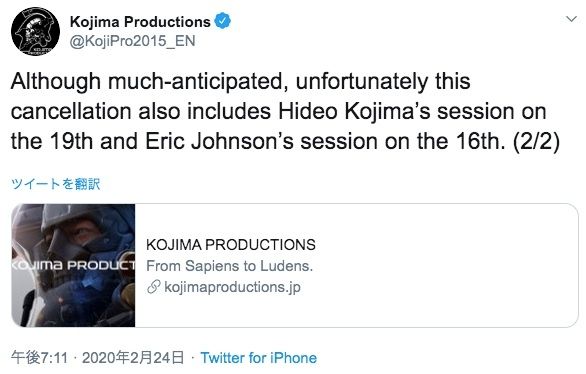Translate the tweet via ツイートを翻訳
The width and height of the screenshot is (586, 374).
tap(55, 184)
